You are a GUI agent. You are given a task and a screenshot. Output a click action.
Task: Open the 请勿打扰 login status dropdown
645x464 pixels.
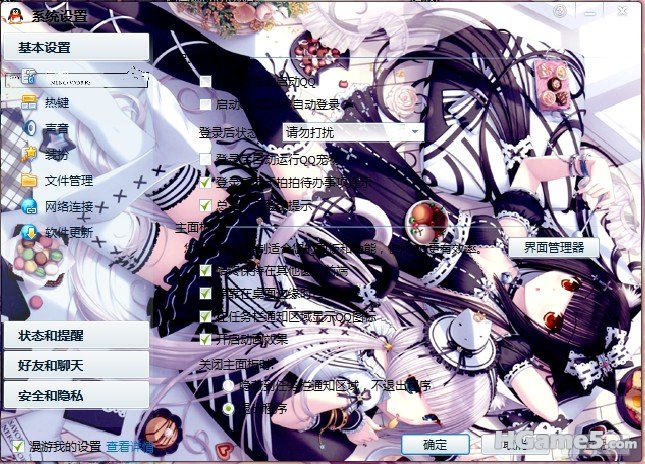tap(353, 132)
